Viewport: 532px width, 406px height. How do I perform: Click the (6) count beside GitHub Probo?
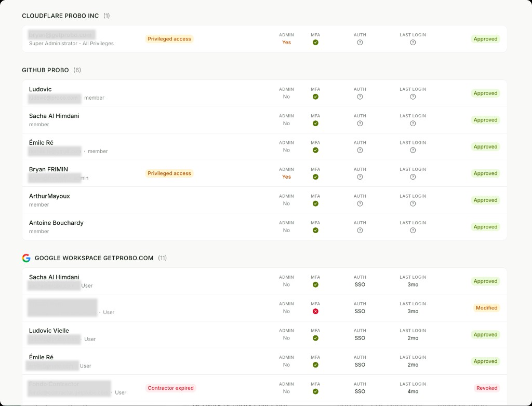pos(77,70)
